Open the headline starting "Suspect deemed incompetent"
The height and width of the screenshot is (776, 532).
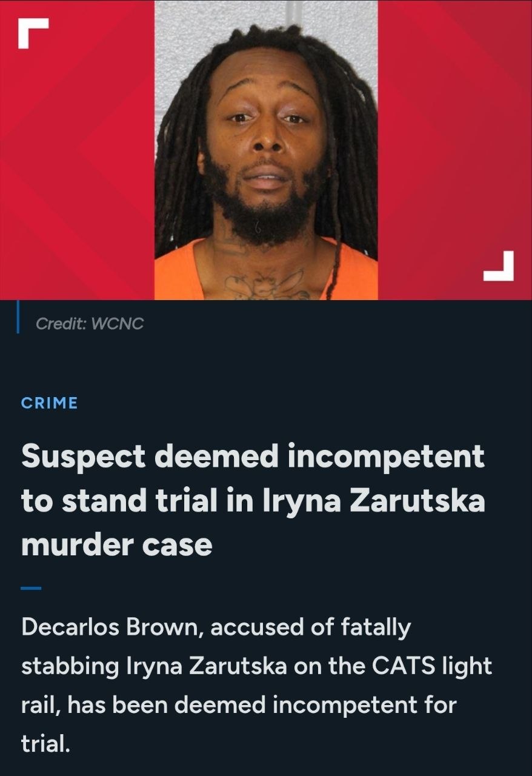pyautogui.click(x=253, y=501)
